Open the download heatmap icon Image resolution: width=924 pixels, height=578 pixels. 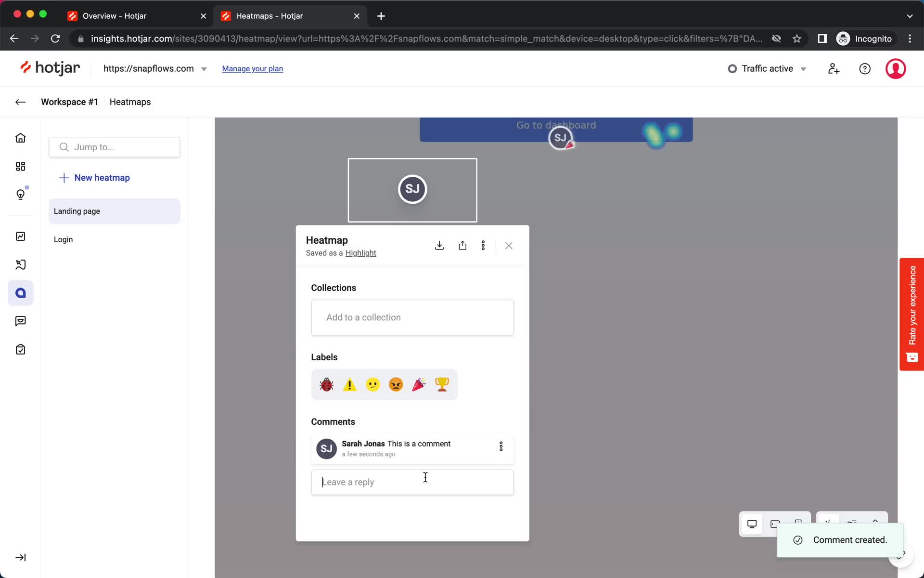coord(439,246)
